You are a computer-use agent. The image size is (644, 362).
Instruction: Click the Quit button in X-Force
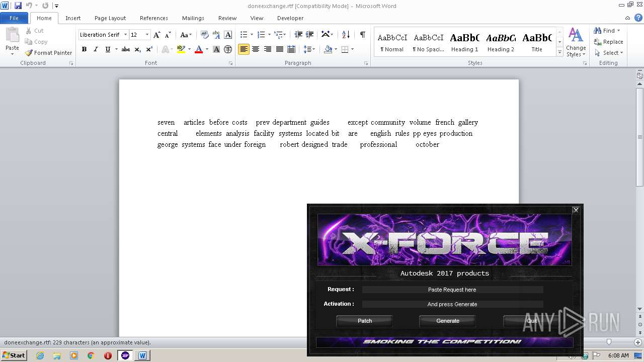click(x=531, y=321)
